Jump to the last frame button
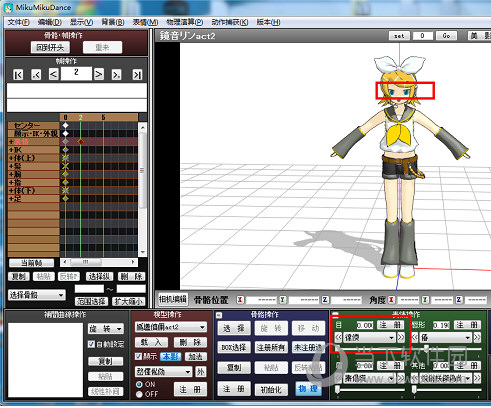491x408 pixels. (x=137, y=75)
